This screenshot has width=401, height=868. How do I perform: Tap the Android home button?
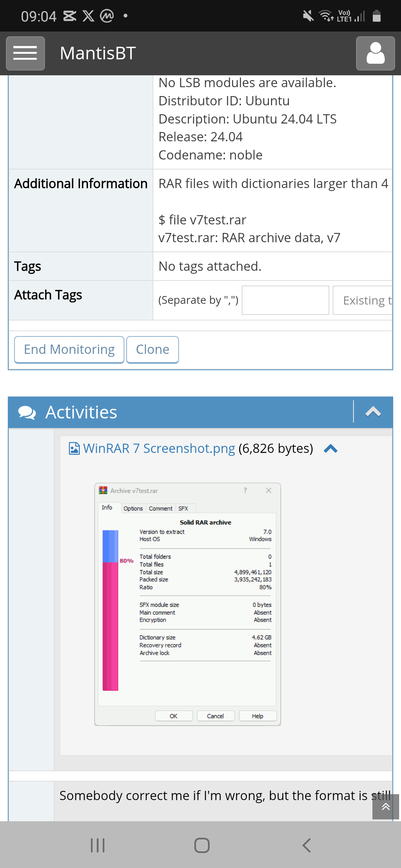click(202, 845)
